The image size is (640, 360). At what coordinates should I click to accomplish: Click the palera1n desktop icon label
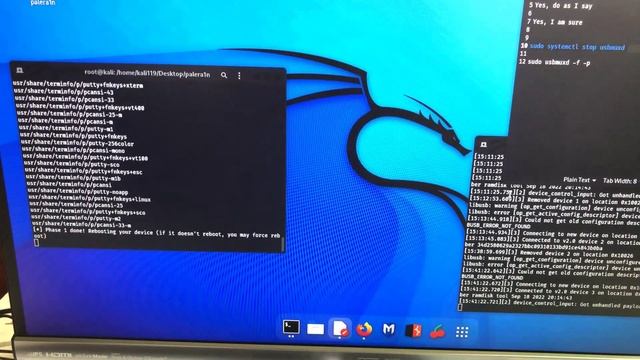tap(42, 2)
